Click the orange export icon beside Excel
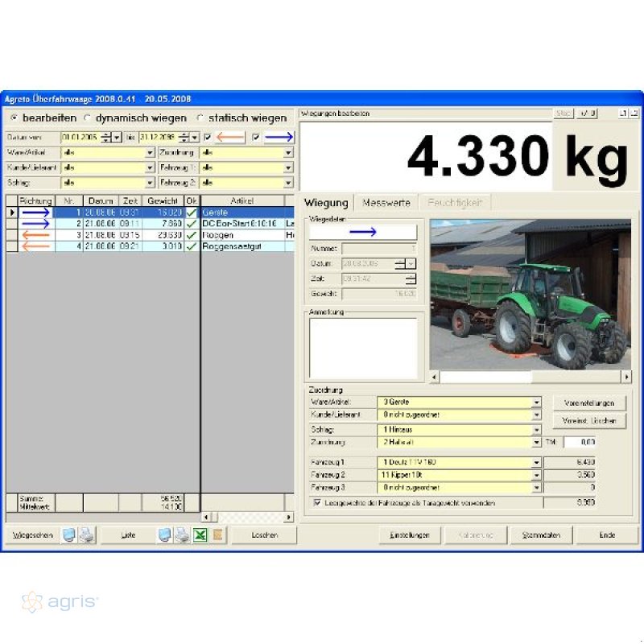The height and width of the screenshot is (644, 644). point(217,535)
